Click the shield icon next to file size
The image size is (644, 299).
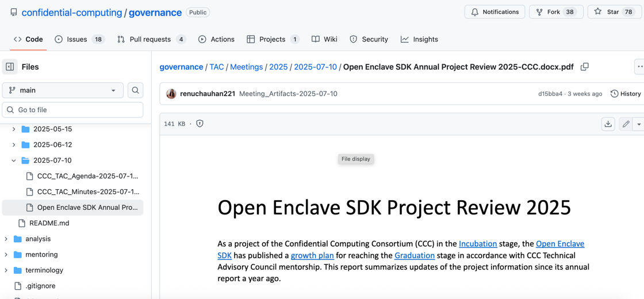200,124
